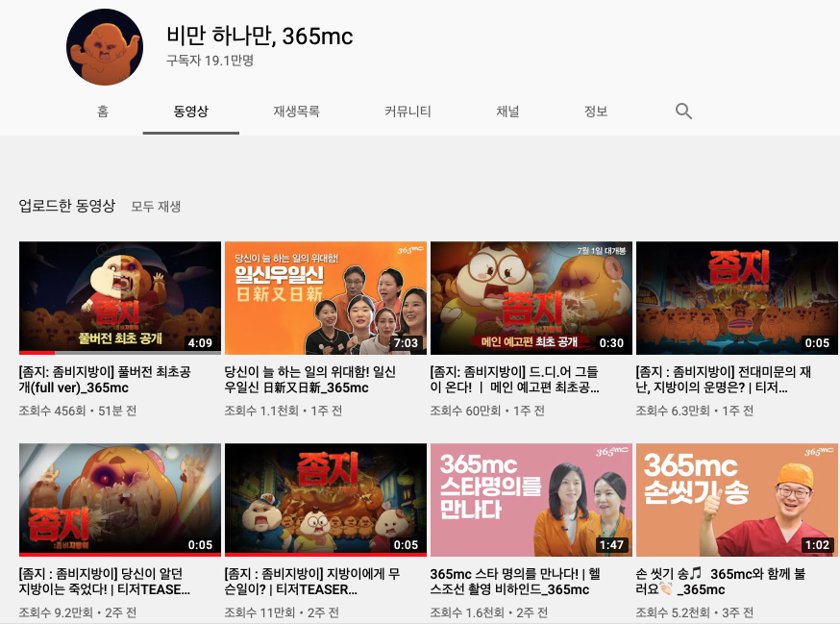The height and width of the screenshot is (624, 840).
Task: Click title 지방이에게 무슨일이? 티저TEASER
Action: 312,582
